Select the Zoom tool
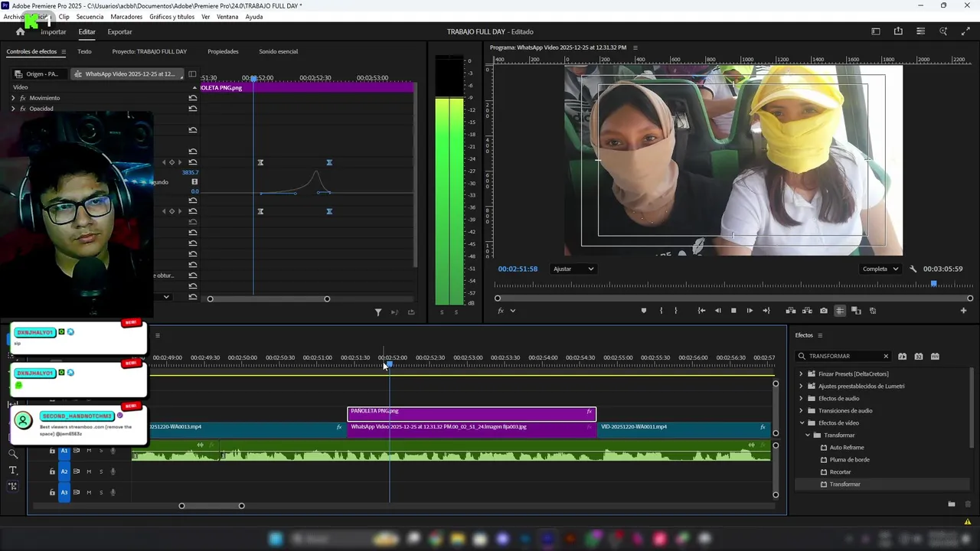Viewport: 980px width, 551px height. pos(13,454)
